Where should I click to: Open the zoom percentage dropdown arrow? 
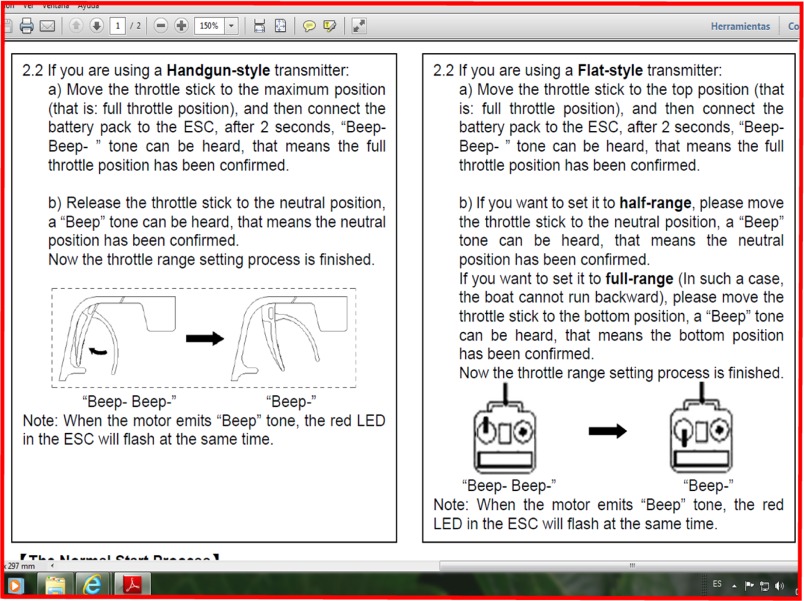point(232,26)
